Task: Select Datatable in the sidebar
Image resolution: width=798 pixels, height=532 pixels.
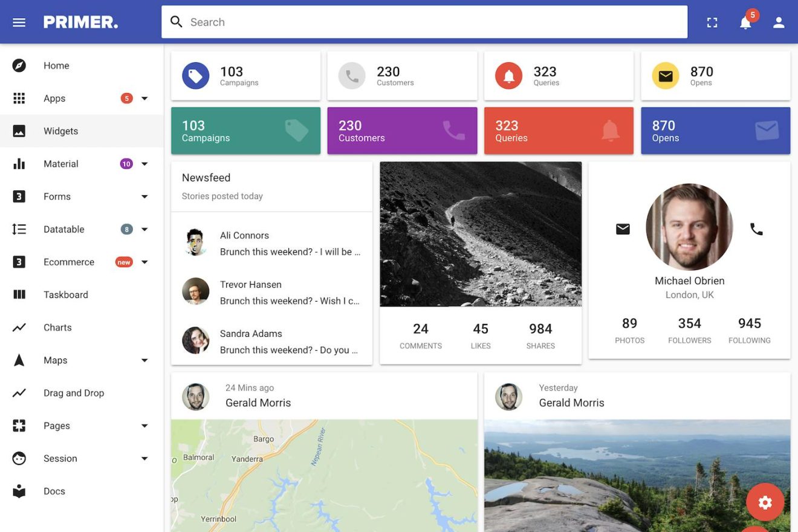Action: click(x=64, y=229)
